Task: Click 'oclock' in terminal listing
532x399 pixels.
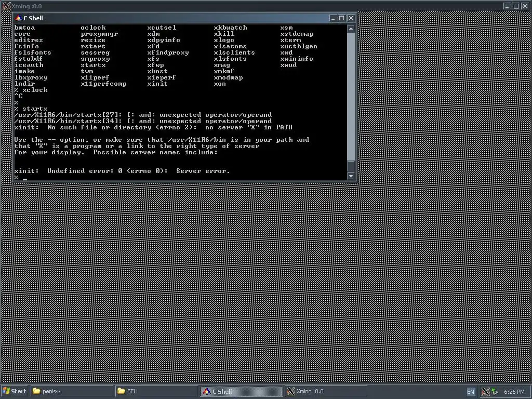Action: tap(94, 28)
